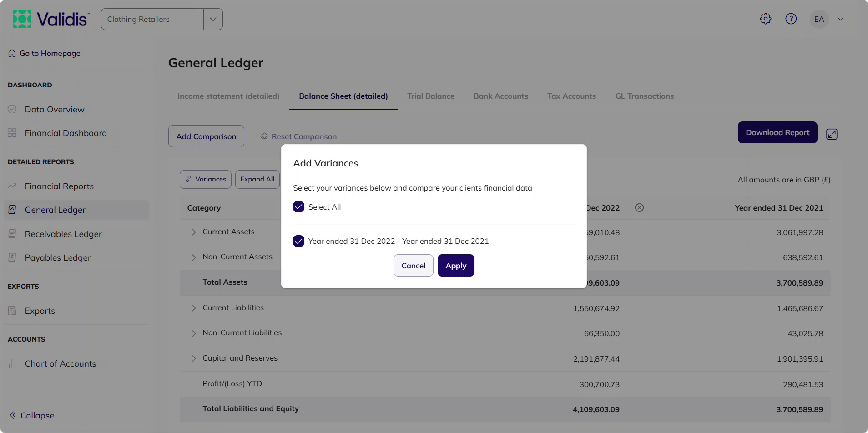Expand the Capital and Reserves row
Screen dimensions: 868x433
pyautogui.click(x=194, y=358)
